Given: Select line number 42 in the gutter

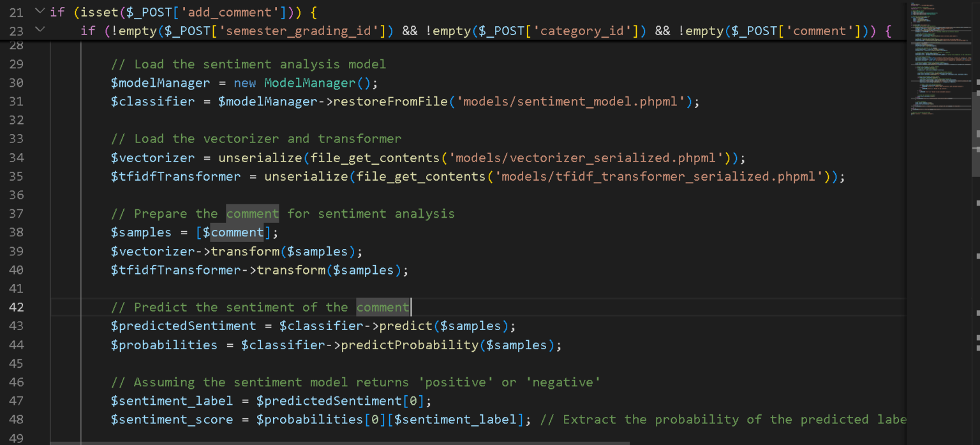Looking at the screenshot, I should coord(16,307).
